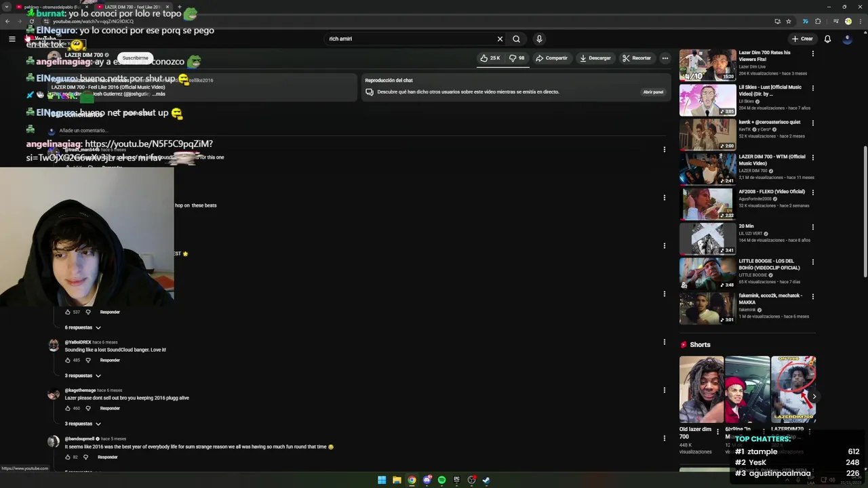
Task: Open options for LITTLE BOOGIE video
Action: click(812, 262)
